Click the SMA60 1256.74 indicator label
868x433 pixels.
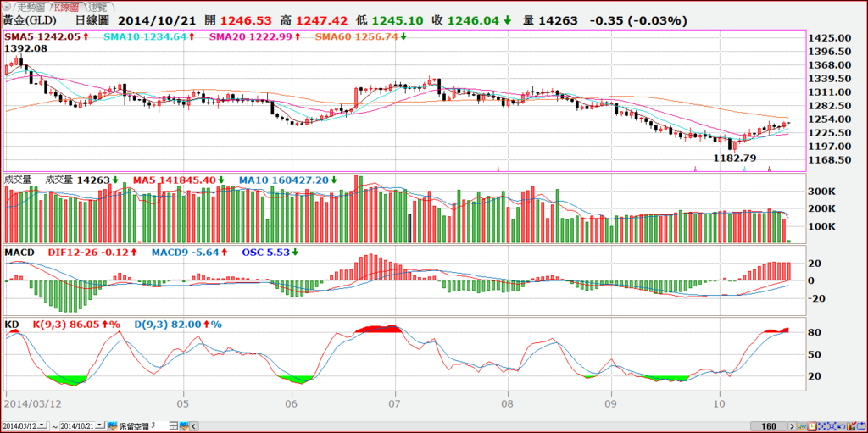coord(356,36)
